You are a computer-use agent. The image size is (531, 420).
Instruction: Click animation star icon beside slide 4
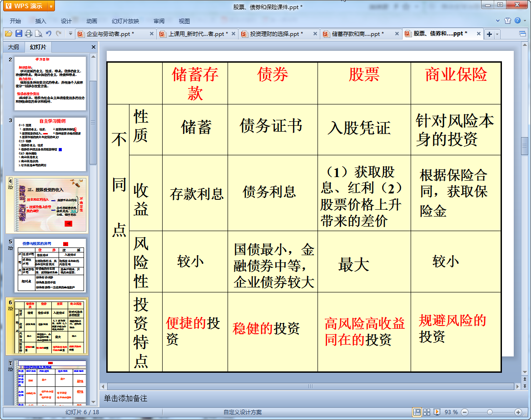click(x=10, y=188)
